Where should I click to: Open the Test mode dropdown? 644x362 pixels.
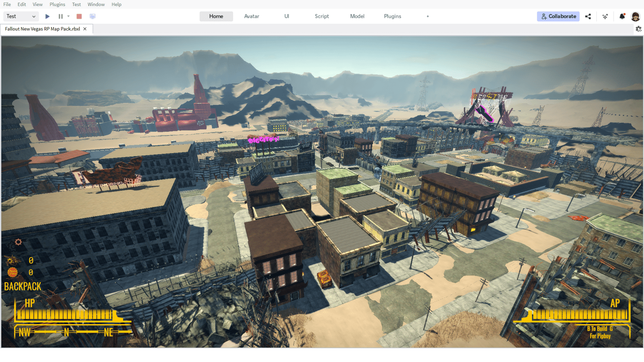pyautogui.click(x=21, y=16)
